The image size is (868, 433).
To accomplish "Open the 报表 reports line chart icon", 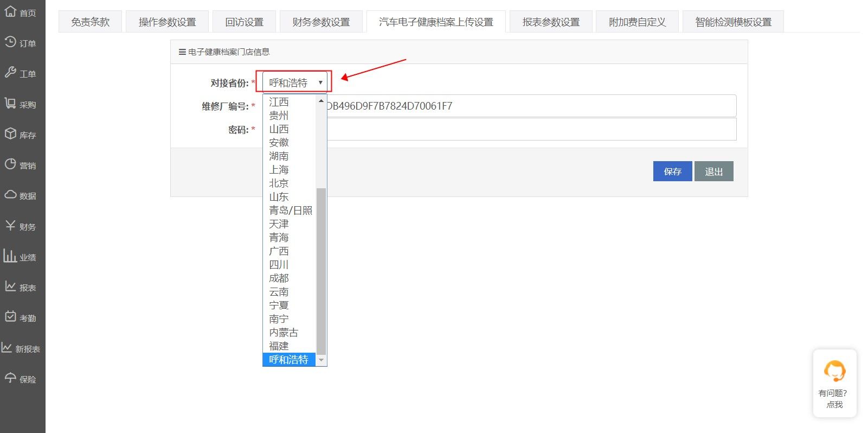I will coord(10,286).
